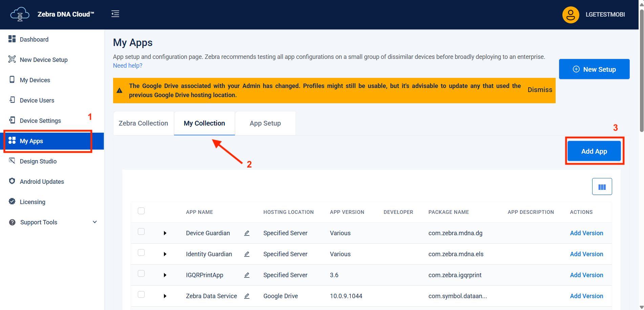
Task: Expand the Support Tools menu chevron
Action: point(95,222)
